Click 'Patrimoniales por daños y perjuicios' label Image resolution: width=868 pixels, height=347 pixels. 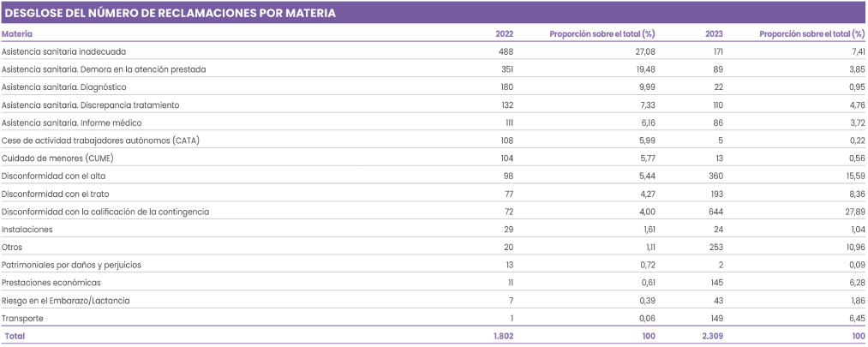coord(72,265)
